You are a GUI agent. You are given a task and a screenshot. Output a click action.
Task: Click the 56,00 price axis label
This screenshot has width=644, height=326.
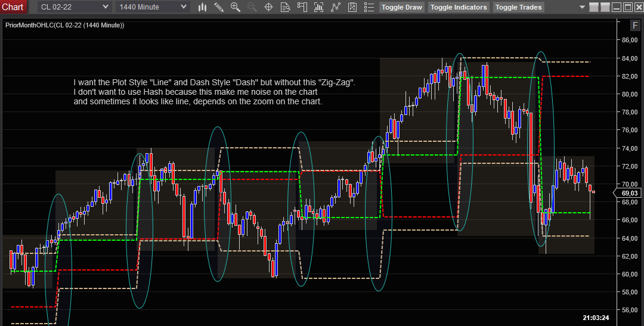(630, 311)
